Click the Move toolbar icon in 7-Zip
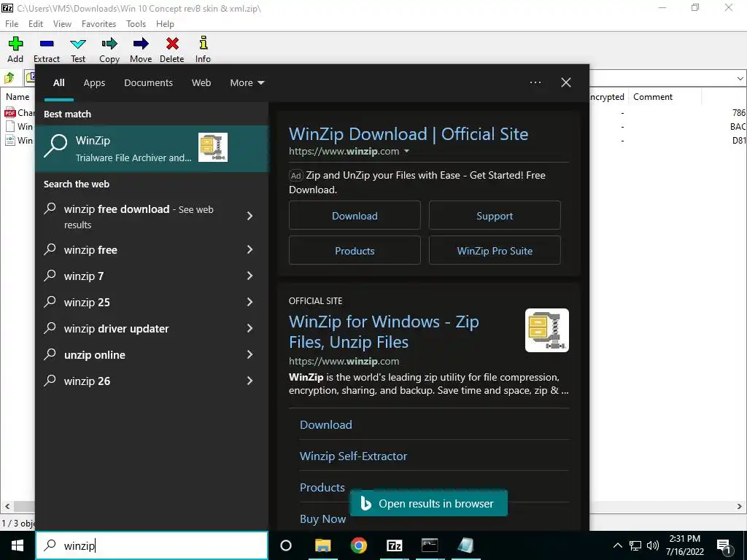This screenshot has width=747, height=560. pos(141,44)
